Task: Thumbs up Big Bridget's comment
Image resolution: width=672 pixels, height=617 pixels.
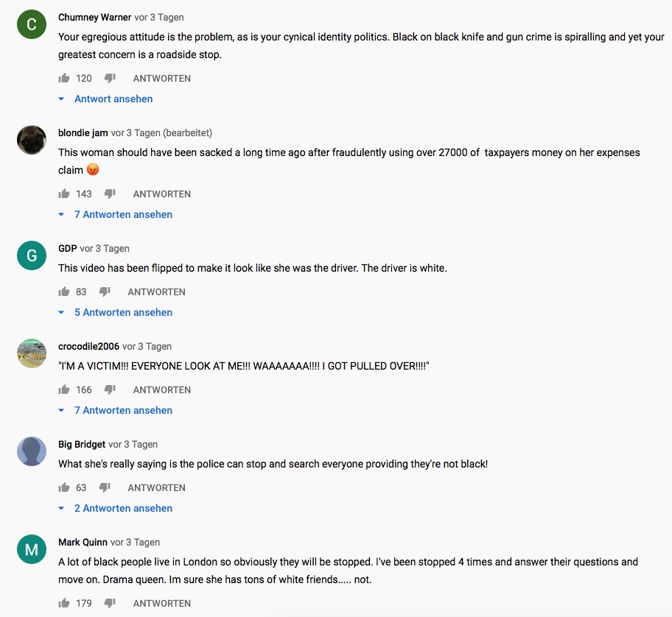Action: [64, 487]
